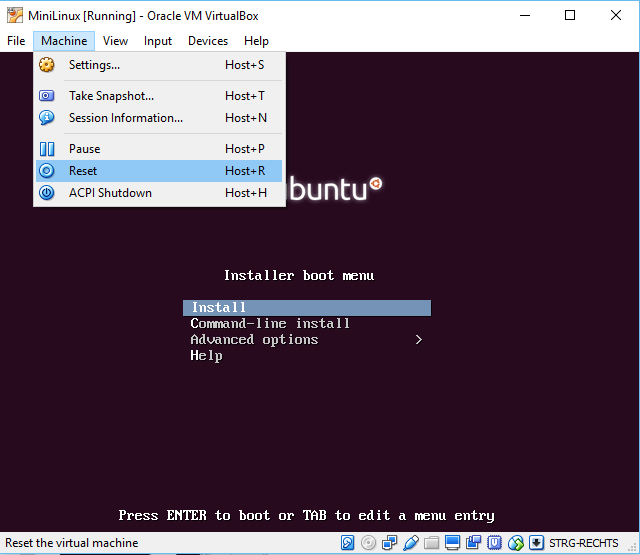Maximize the VirtualBox window
The image size is (640, 555).
[x=570, y=16]
